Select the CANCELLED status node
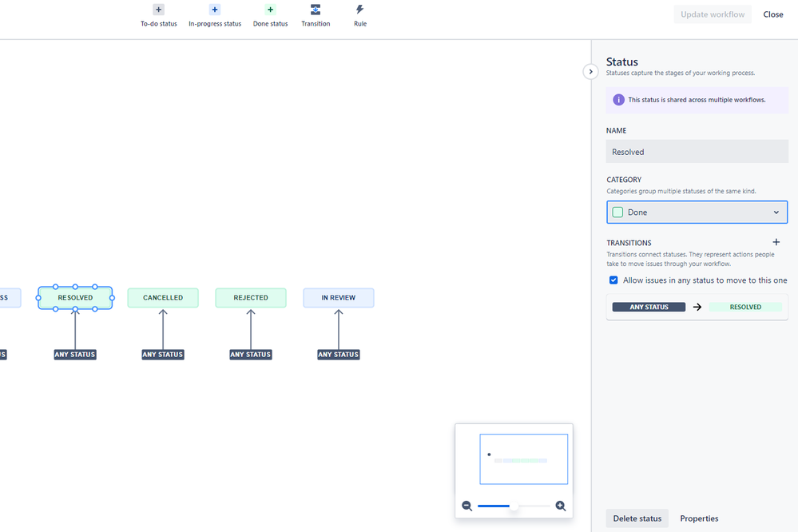The height and width of the screenshot is (532, 798). click(x=162, y=297)
